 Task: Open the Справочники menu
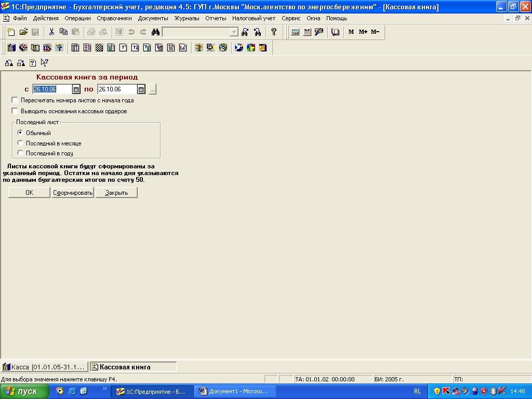point(114,18)
